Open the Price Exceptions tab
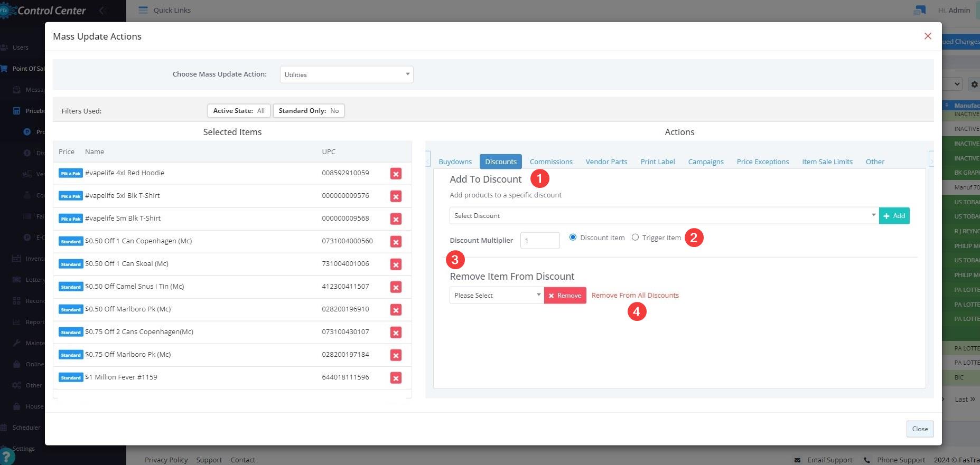980x465 pixels. (x=763, y=162)
